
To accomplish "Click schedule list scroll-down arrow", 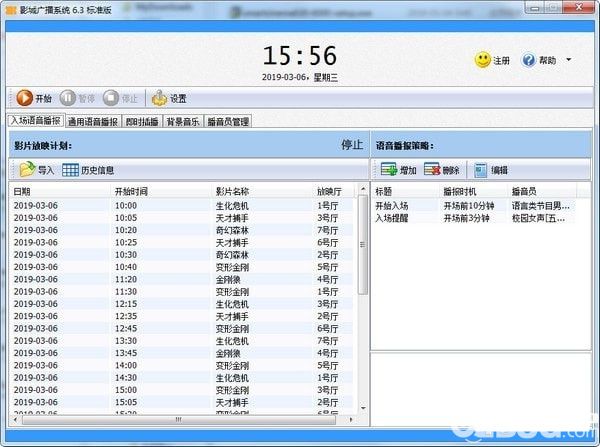I will [x=363, y=408].
